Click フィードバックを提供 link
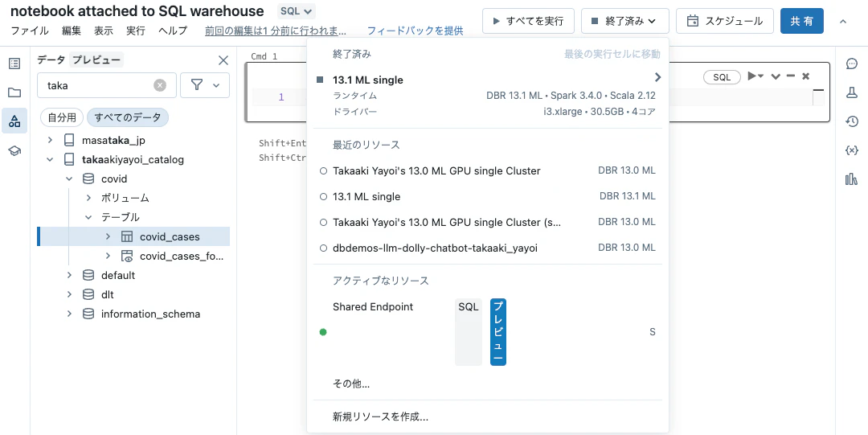Viewport: 868px width, 435px height. coord(416,31)
